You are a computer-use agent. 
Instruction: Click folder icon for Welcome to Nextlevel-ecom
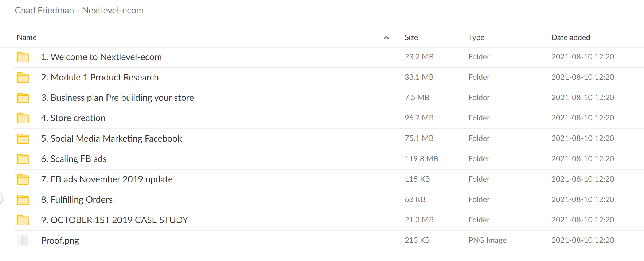click(23, 57)
